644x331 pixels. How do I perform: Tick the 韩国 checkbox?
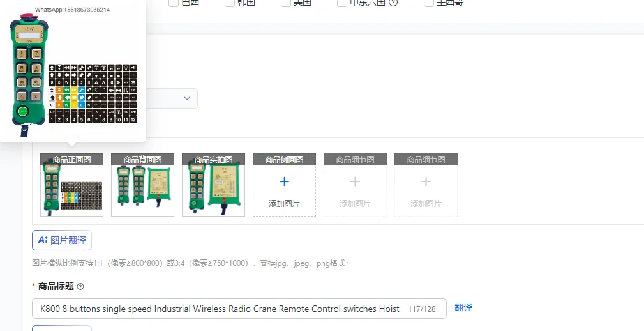[230, 3]
